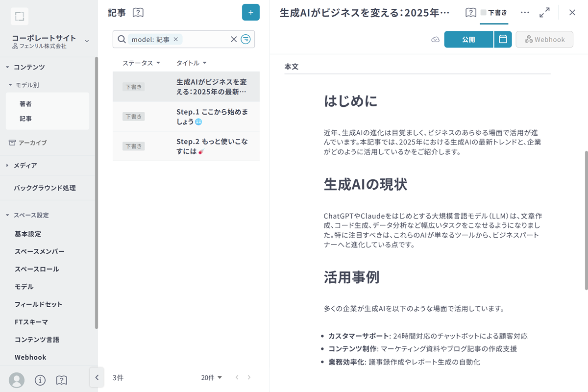Open the search filter options icon
This screenshot has width=588, height=392.
(x=246, y=39)
